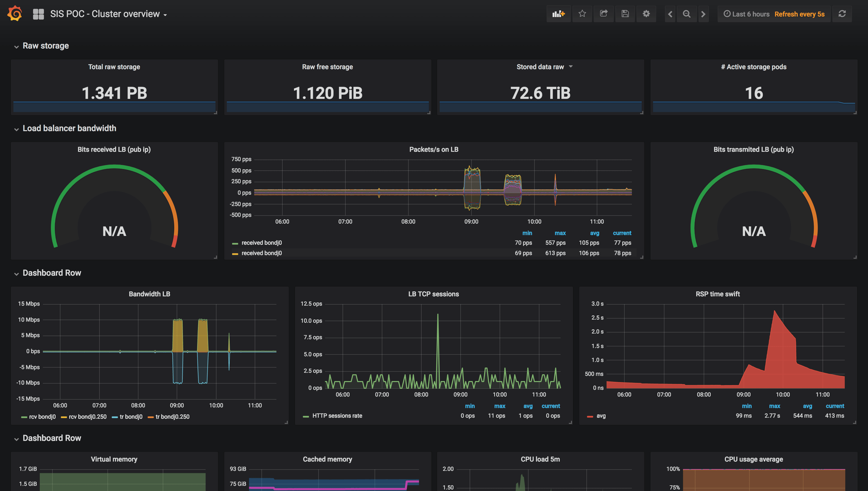Save dashboard with floppy icon

pos(625,14)
